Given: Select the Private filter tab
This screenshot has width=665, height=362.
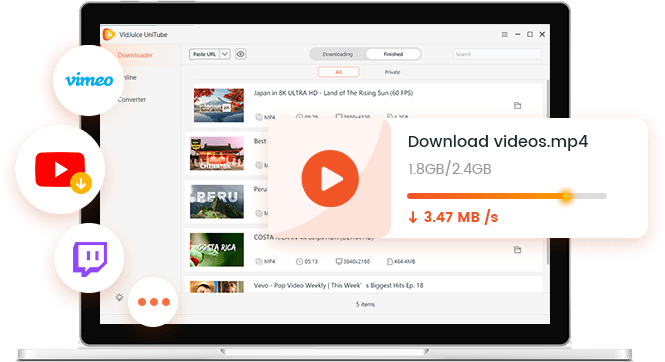Looking at the screenshot, I should coord(392,72).
